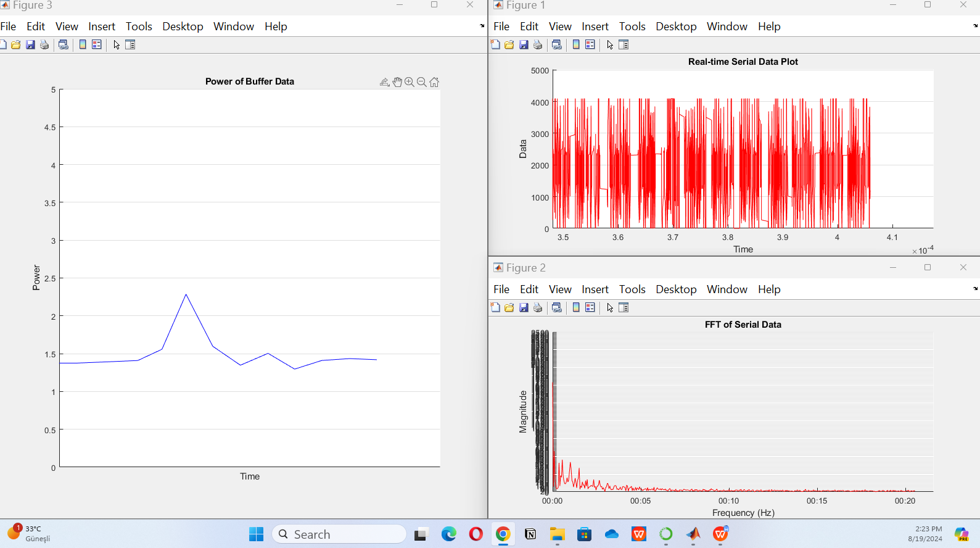
Task: Open the Desktop menu in Figure 1
Action: coord(676,27)
